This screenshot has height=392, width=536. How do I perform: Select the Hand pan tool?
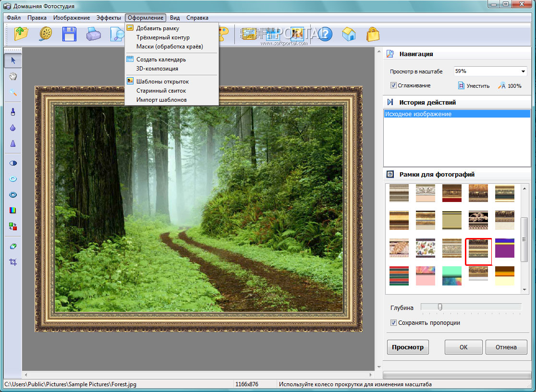pyautogui.click(x=13, y=76)
